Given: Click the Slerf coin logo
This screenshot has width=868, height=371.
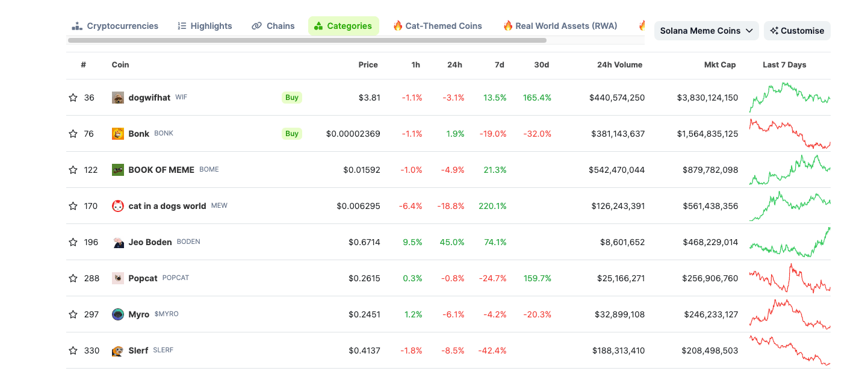Looking at the screenshot, I should (118, 351).
